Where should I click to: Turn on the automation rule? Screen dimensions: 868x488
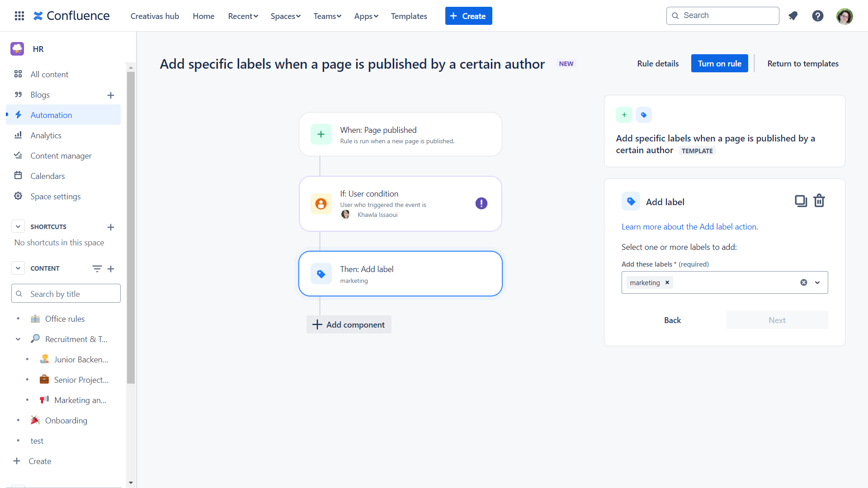(719, 64)
